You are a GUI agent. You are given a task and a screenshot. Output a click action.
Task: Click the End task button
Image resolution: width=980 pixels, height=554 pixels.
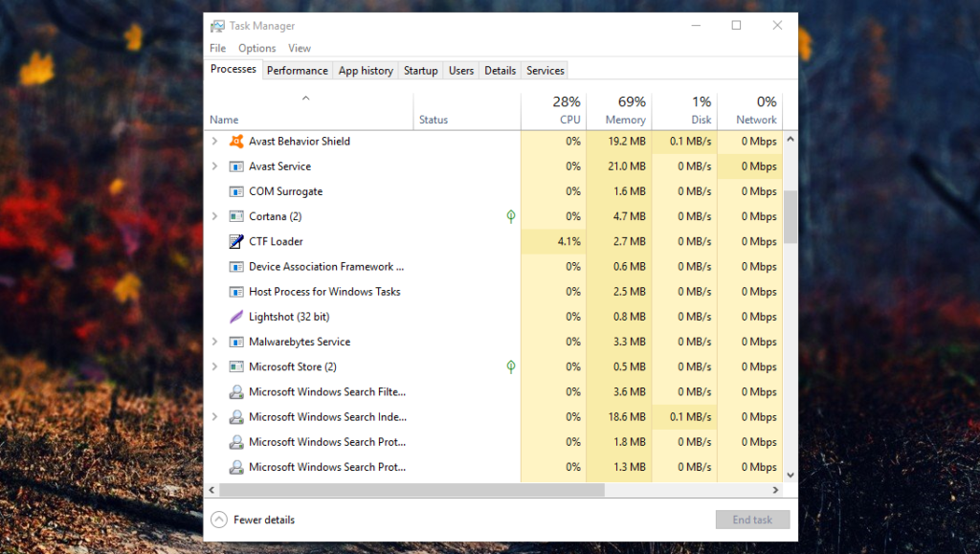click(752, 520)
